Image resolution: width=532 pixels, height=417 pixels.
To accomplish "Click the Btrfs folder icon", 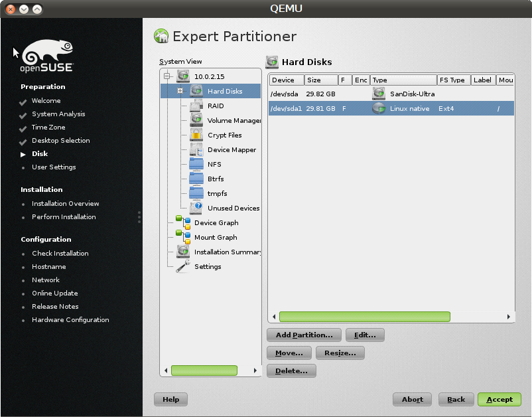I will click(196, 179).
